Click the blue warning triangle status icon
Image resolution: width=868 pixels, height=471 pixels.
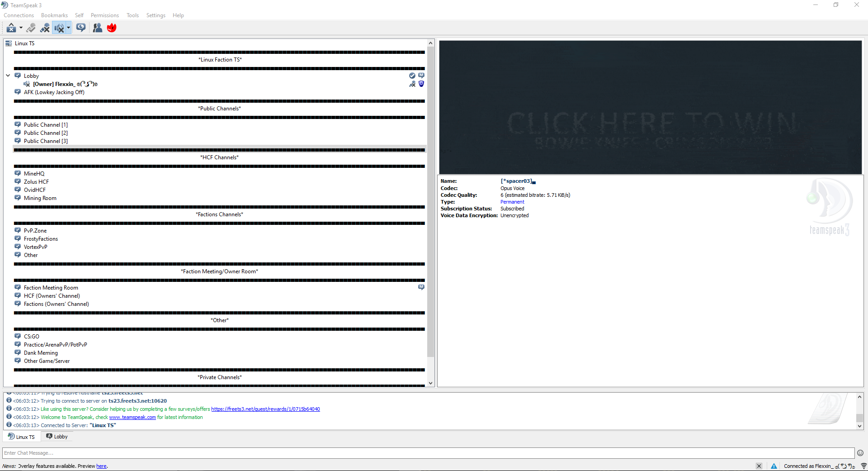point(774,466)
